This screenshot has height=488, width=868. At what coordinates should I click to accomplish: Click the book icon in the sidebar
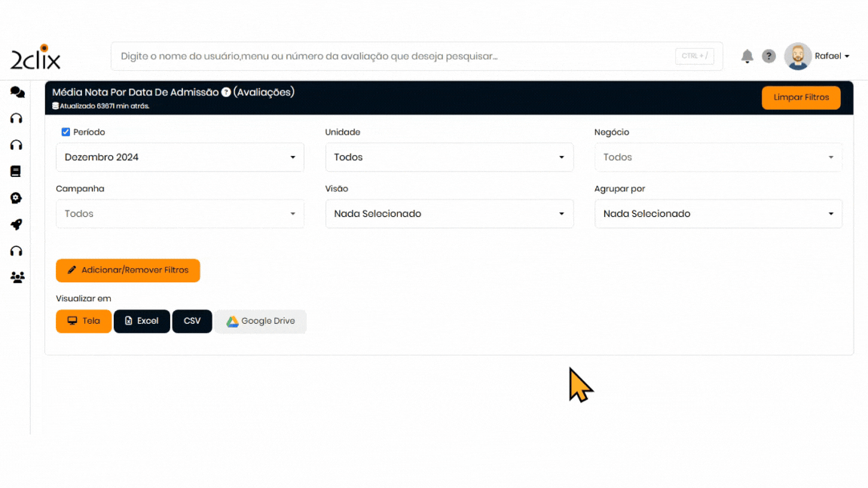pyautogui.click(x=16, y=172)
